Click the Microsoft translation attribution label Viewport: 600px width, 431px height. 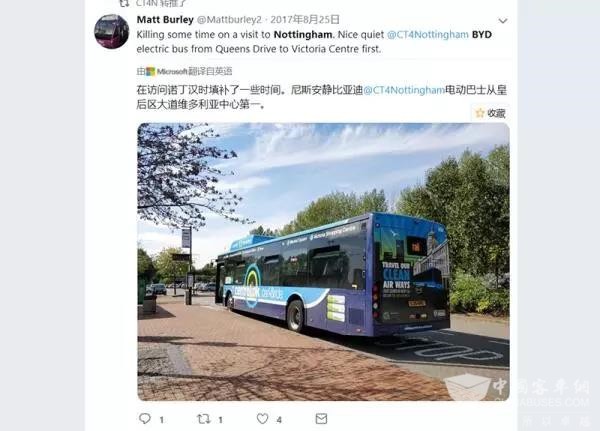click(x=184, y=72)
